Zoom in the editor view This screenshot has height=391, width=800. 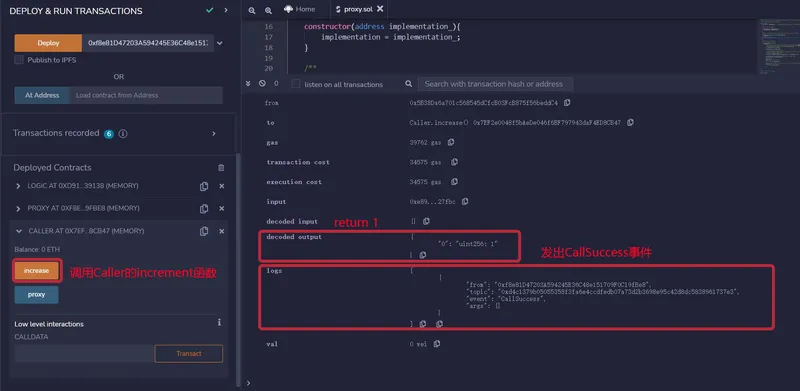point(268,10)
